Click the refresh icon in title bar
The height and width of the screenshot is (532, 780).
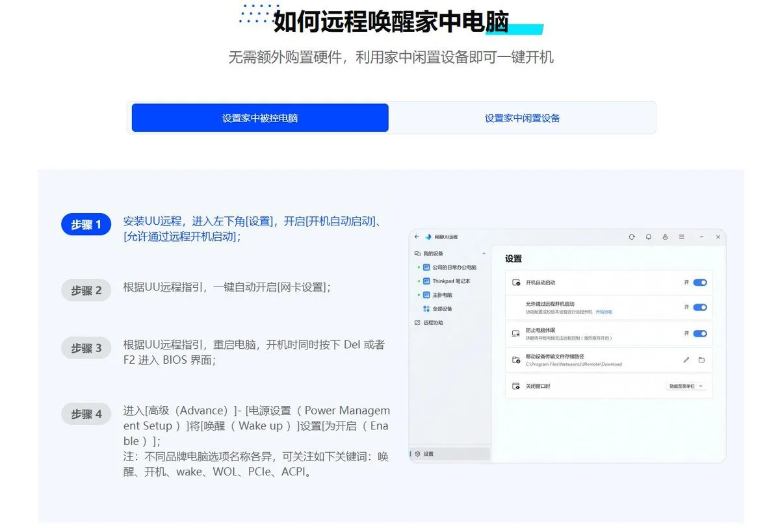pos(632,237)
